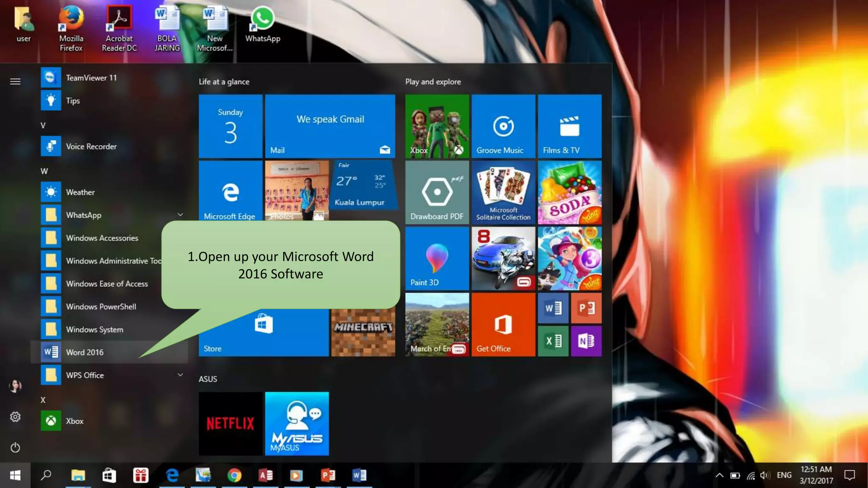Launch the Paint 3D tile
Image resolution: width=868 pixels, height=488 pixels.
[x=437, y=258]
